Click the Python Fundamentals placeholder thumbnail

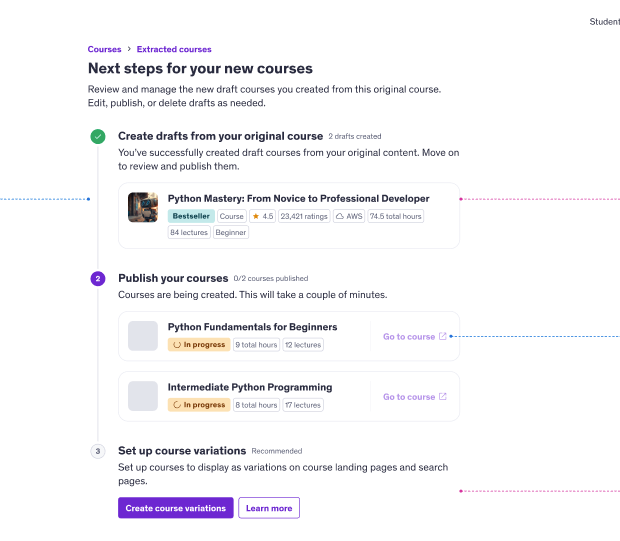[143, 336]
